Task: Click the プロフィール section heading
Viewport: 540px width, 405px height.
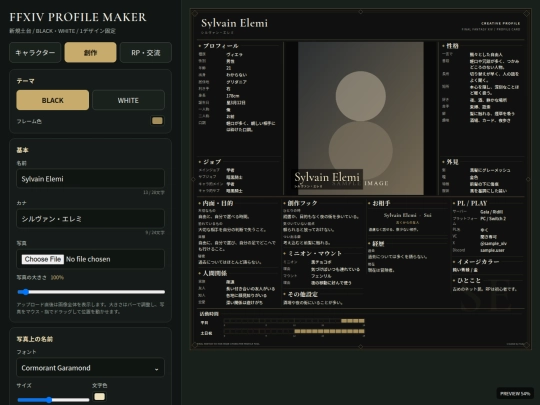Action: point(220,46)
